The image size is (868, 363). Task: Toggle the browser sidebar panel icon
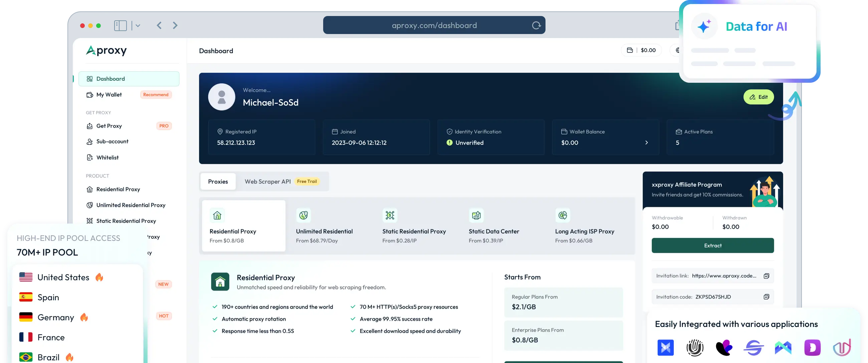pyautogui.click(x=120, y=26)
